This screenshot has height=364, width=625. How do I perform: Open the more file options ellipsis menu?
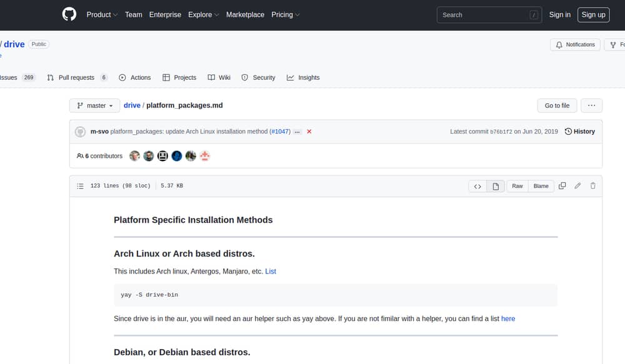coord(591,106)
